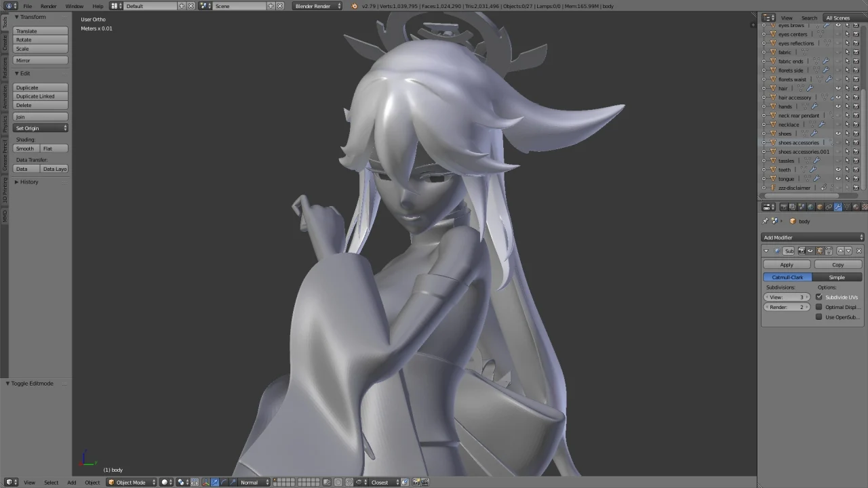This screenshot has width=868, height=488.
Task: Toggle Subsurf modifier use during render
Action: [x=802, y=251]
